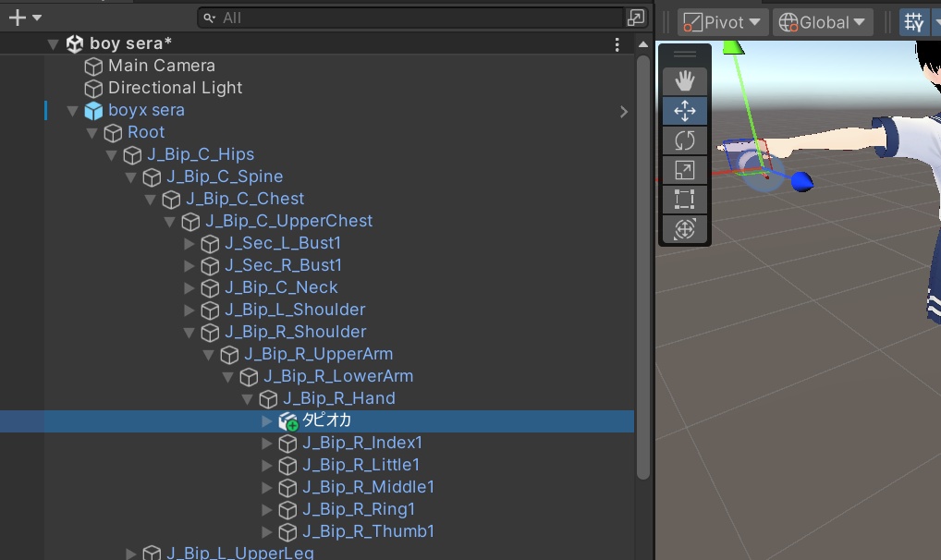Collapse the boyx sera prefab
941x560 pixels.
click(73, 111)
